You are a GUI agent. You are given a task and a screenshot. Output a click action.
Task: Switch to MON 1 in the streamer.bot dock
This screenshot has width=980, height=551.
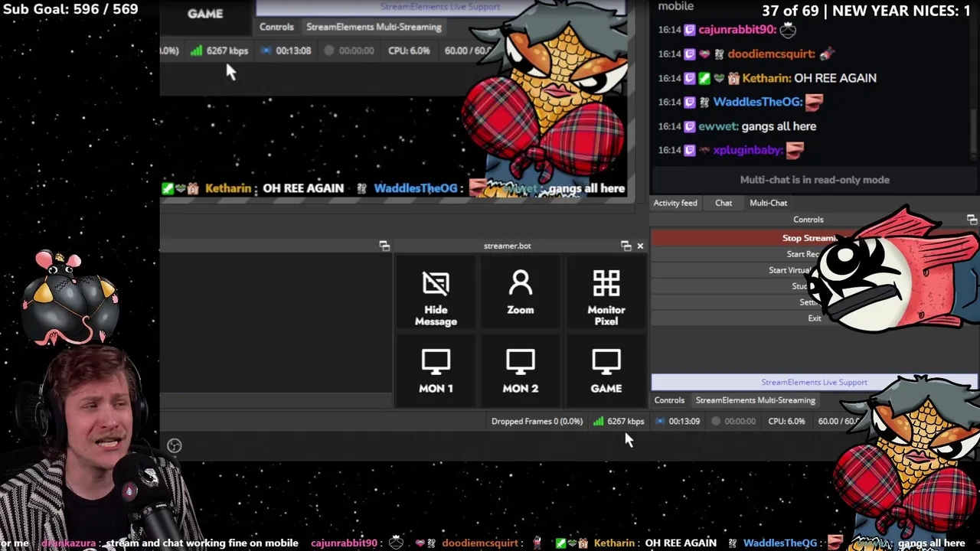click(436, 370)
